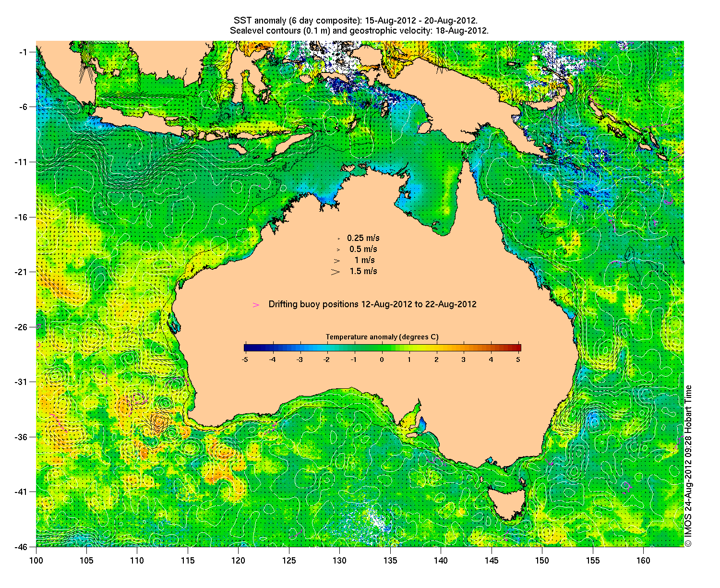This screenshot has width=720, height=588.
Task: Click the 1 m/s velocity arrow symbol
Action: tap(337, 261)
